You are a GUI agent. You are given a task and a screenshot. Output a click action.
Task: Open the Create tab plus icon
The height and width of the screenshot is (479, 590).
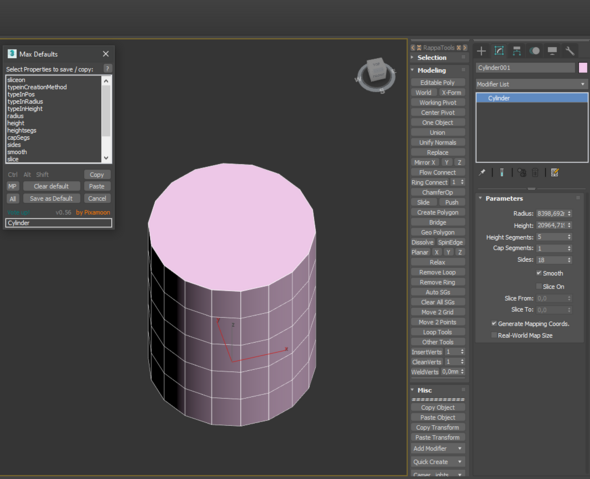tap(481, 51)
